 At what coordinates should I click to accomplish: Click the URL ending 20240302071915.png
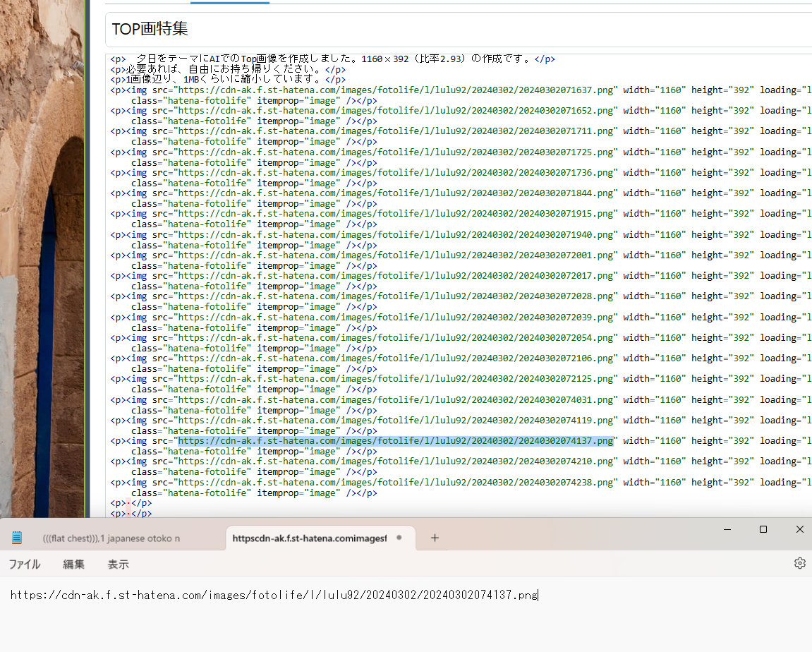396,213
